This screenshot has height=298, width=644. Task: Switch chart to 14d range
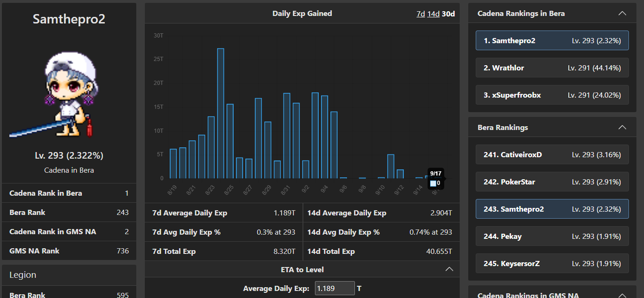pos(433,14)
